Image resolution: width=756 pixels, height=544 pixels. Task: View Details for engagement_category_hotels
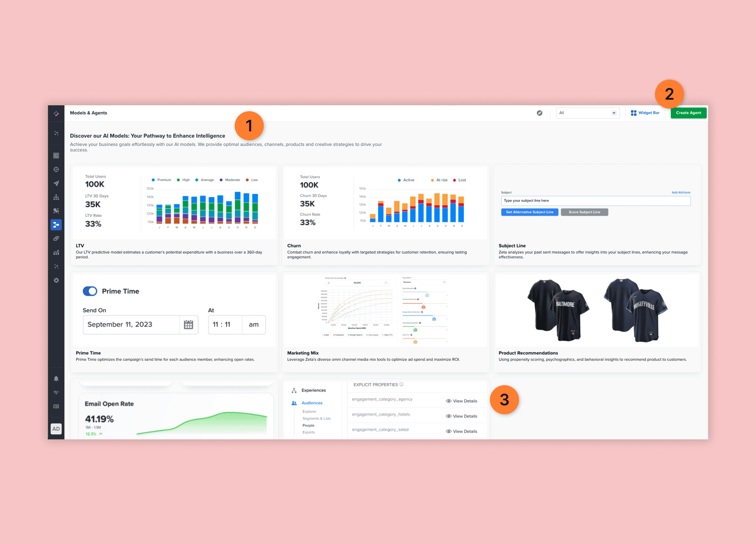pyautogui.click(x=461, y=416)
